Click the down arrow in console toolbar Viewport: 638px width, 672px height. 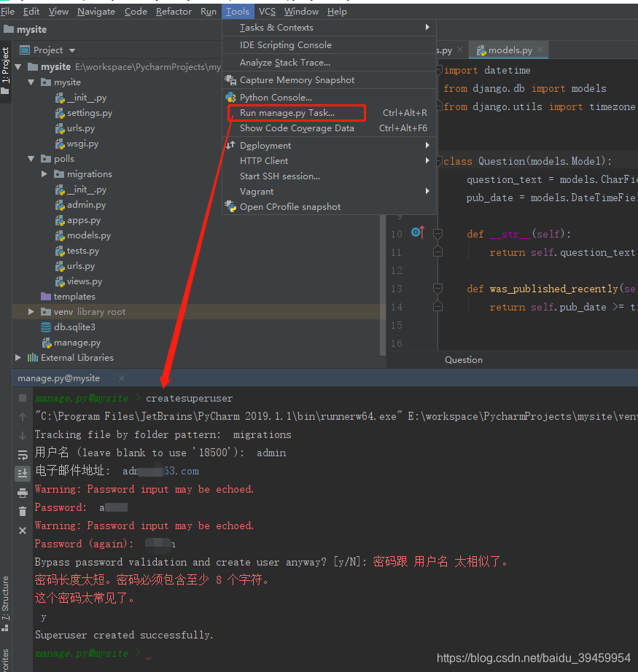23,435
